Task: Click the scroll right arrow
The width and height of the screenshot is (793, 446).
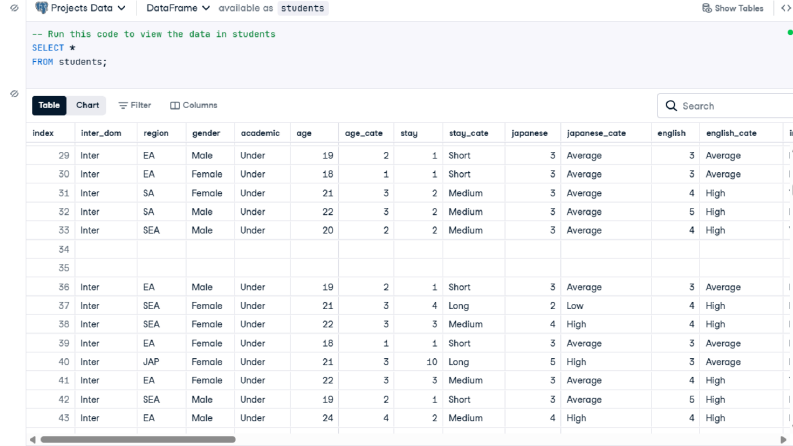Action: click(783, 439)
